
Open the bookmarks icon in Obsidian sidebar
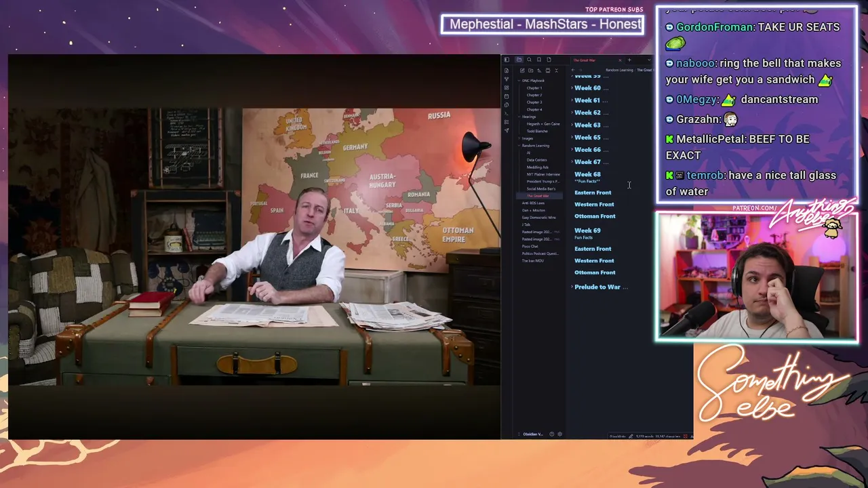click(x=539, y=60)
